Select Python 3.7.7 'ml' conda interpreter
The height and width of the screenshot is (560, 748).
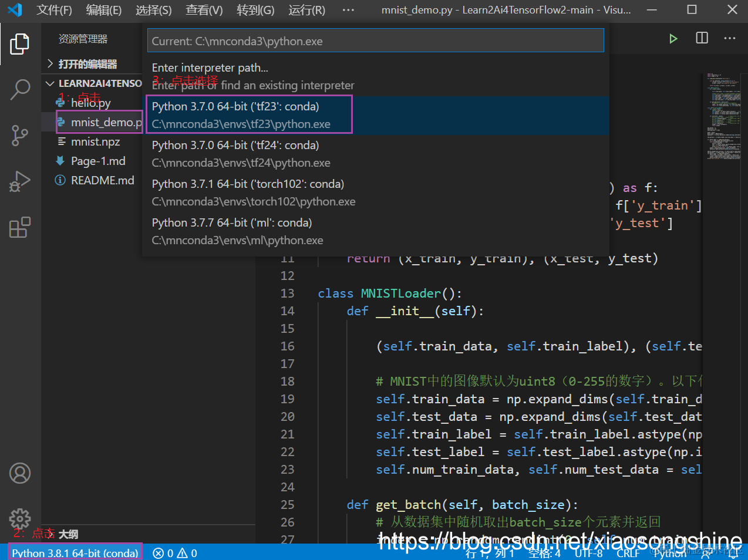coord(375,231)
